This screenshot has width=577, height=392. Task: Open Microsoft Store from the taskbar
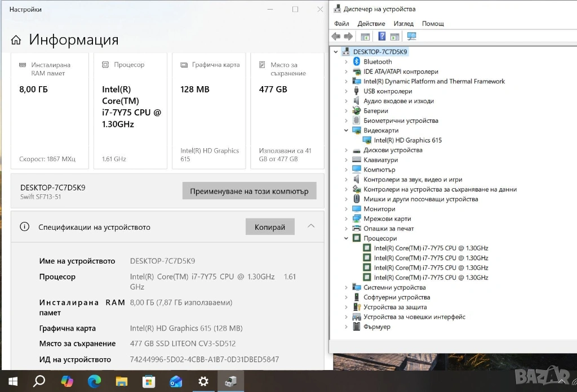click(149, 381)
